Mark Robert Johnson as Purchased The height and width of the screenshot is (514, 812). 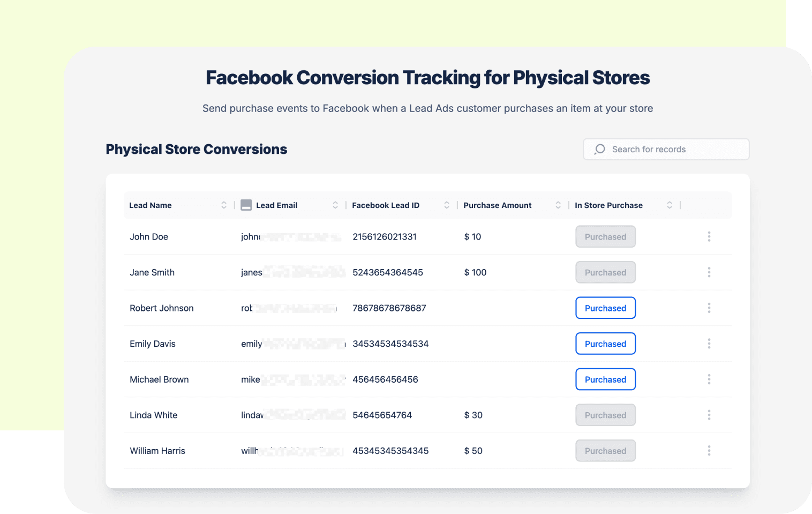click(x=605, y=308)
